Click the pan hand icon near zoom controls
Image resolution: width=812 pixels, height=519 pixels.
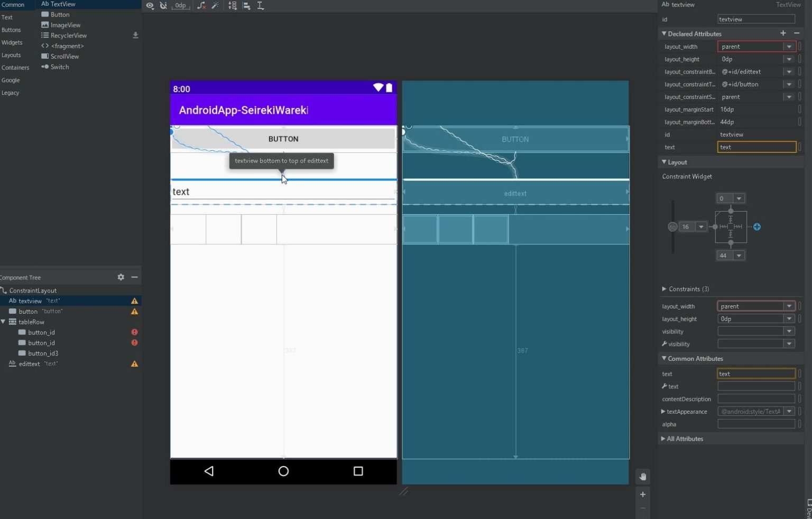[x=643, y=476]
